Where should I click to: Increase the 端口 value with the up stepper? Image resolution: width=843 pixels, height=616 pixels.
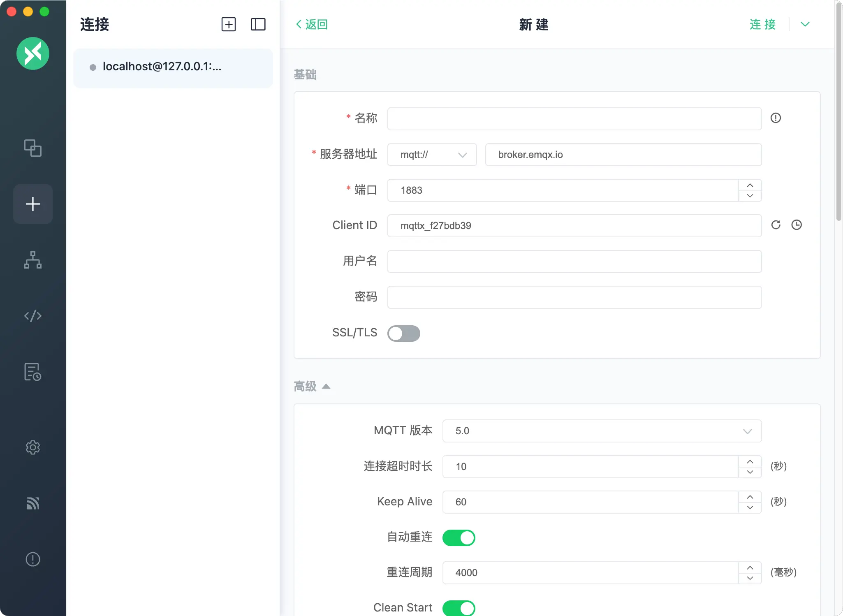coord(749,185)
